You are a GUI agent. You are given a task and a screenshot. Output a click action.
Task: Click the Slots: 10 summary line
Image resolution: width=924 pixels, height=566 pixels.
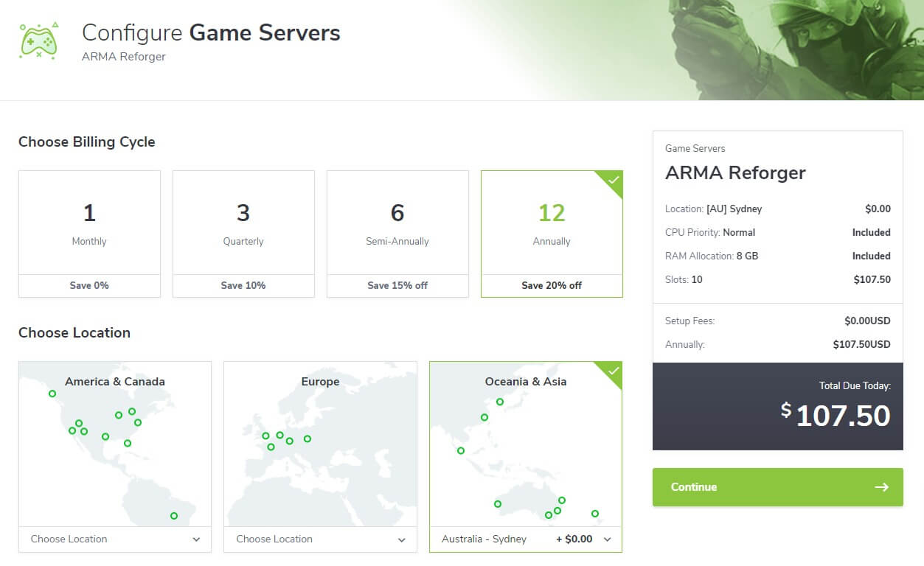(x=778, y=280)
